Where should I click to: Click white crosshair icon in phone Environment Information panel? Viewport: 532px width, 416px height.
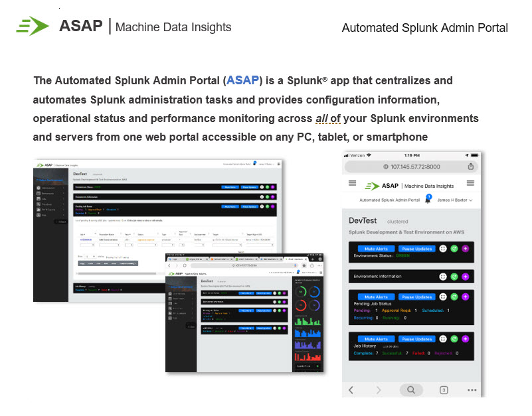click(x=443, y=277)
